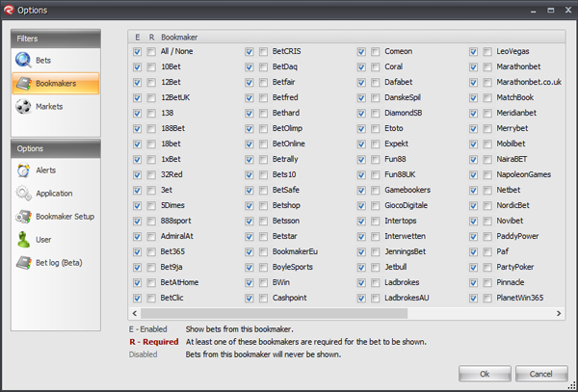Click the Bookmaker column header
The width and height of the screenshot is (578, 392).
179,38
